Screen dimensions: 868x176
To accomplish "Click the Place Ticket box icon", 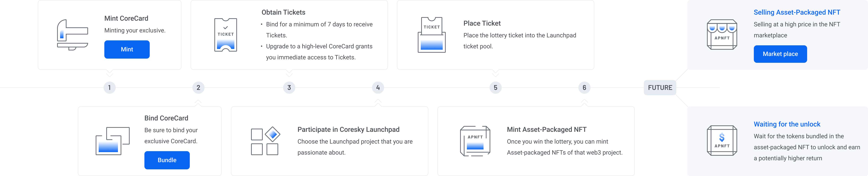I will click(x=432, y=35).
